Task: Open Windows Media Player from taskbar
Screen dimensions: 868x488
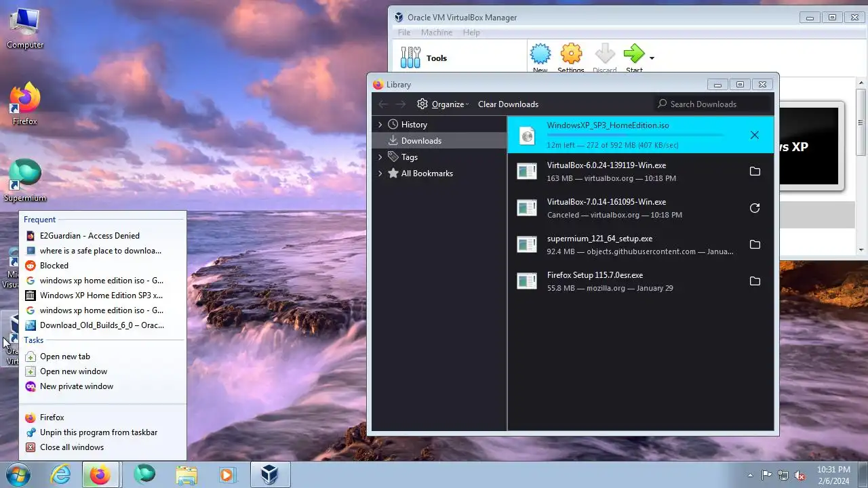Action: coord(227,474)
